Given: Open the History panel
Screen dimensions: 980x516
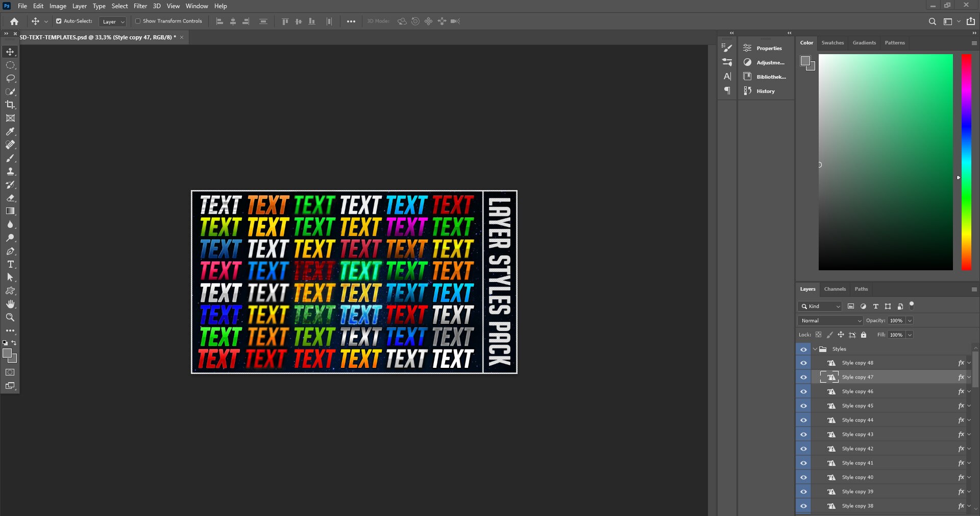Looking at the screenshot, I should (765, 91).
